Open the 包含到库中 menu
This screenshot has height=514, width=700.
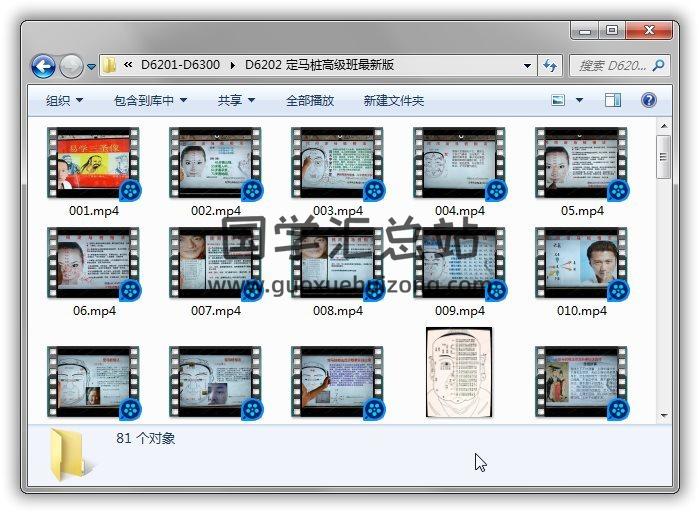(x=150, y=100)
